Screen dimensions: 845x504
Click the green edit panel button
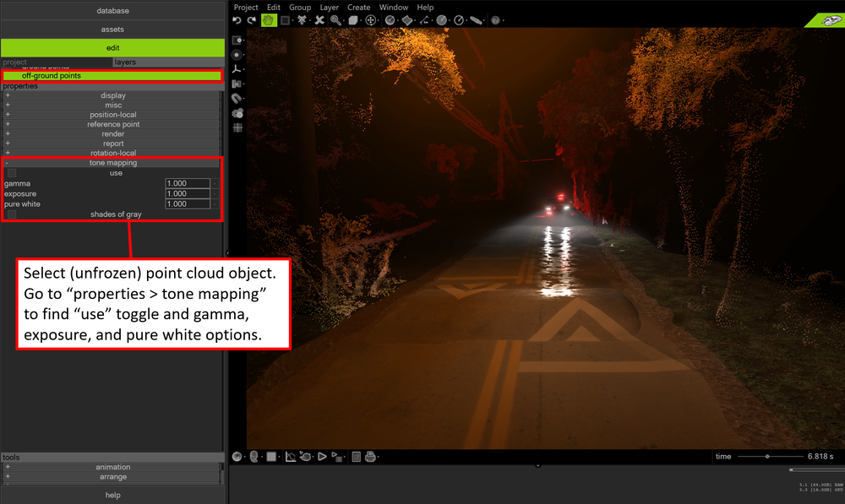[x=112, y=47]
